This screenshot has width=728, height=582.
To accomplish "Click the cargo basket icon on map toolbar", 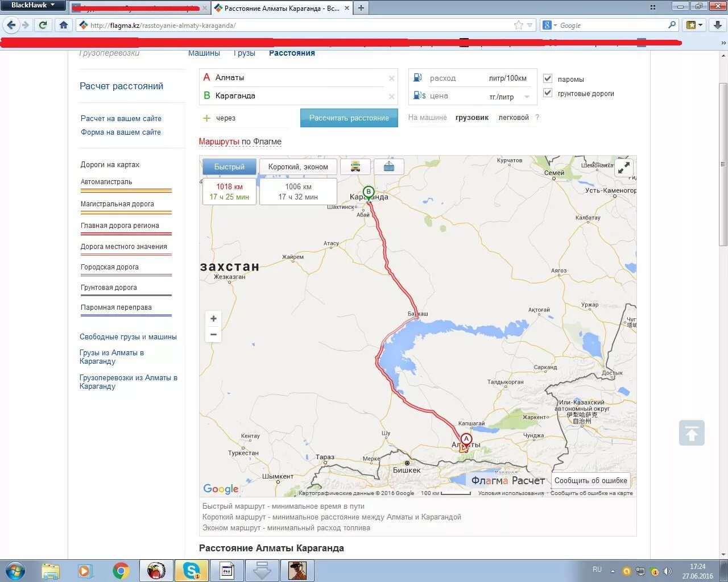I will [389, 167].
